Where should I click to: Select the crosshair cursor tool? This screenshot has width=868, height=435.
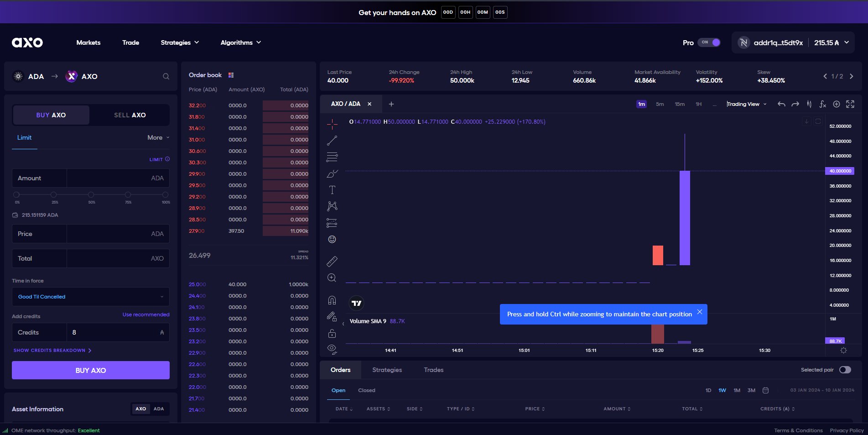click(332, 124)
